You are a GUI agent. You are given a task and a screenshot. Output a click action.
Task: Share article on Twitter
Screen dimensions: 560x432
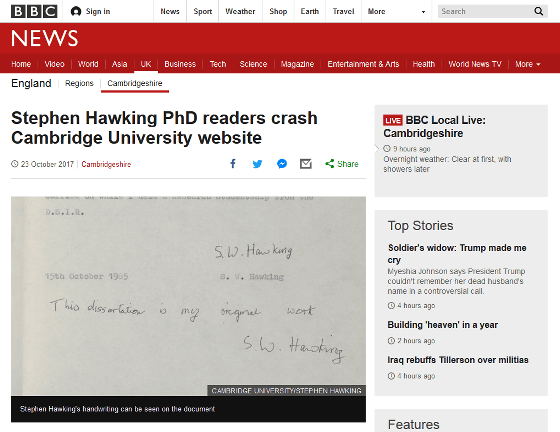click(x=257, y=164)
